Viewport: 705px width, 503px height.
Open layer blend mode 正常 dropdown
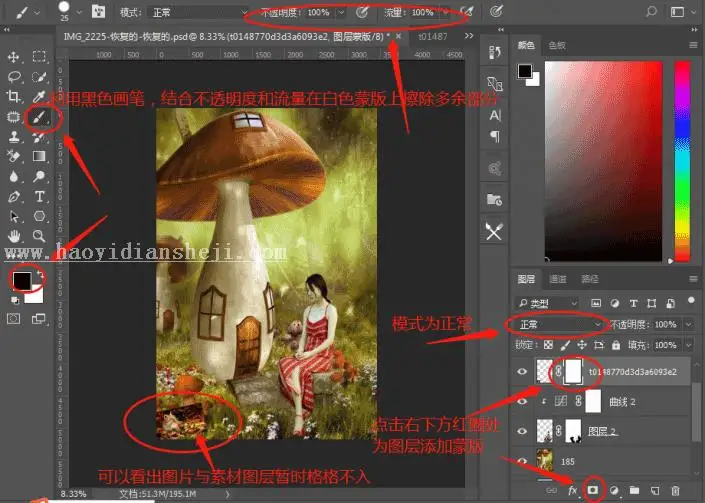[x=560, y=324]
